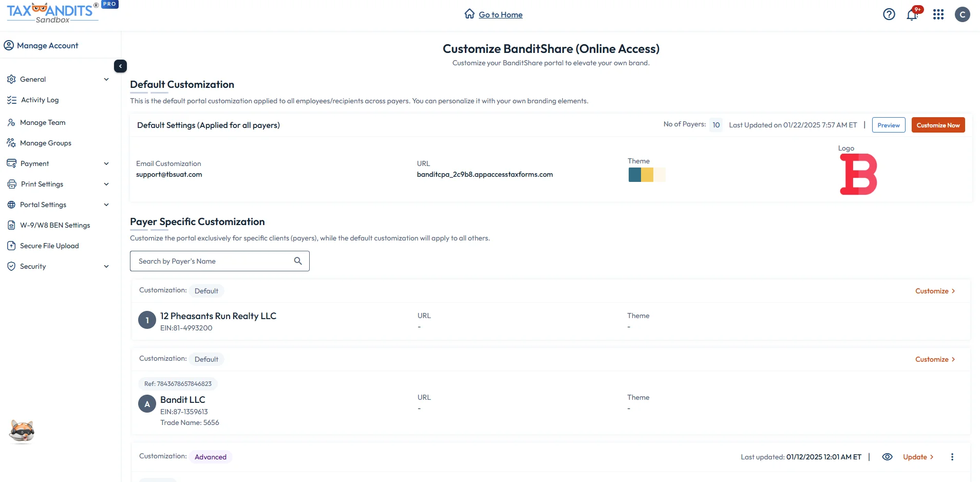Click the Portal Settings globe icon
Viewport: 980px width, 482px height.
tap(11, 205)
